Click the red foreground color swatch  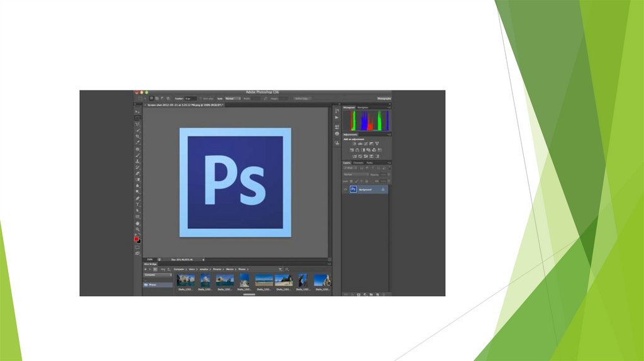136,239
